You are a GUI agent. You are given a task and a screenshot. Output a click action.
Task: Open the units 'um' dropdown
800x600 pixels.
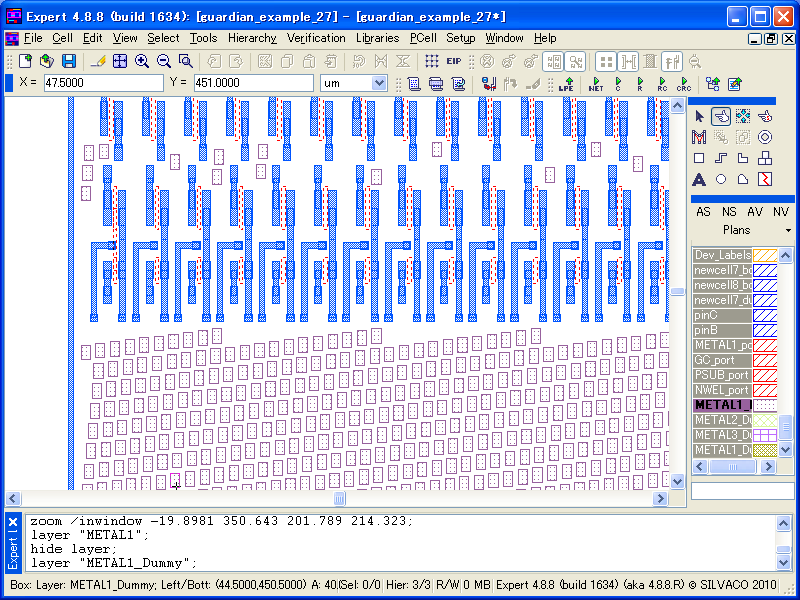pyautogui.click(x=379, y=83)
